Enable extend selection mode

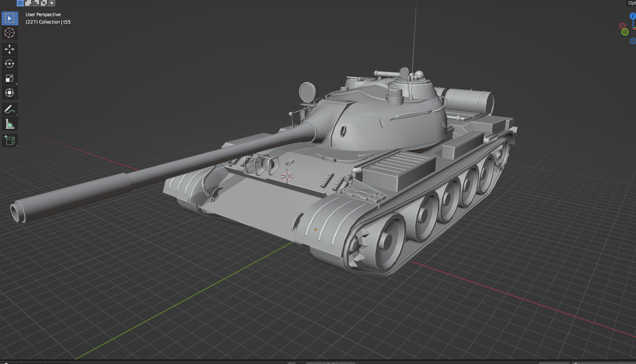pos(28,3)
